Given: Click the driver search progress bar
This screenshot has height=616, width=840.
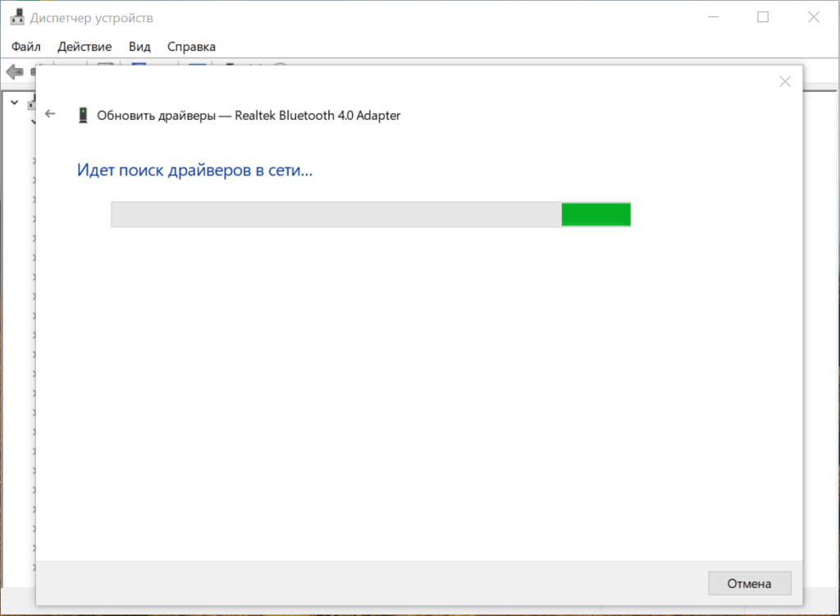Looking at the screenshot, I should (371, 214).
